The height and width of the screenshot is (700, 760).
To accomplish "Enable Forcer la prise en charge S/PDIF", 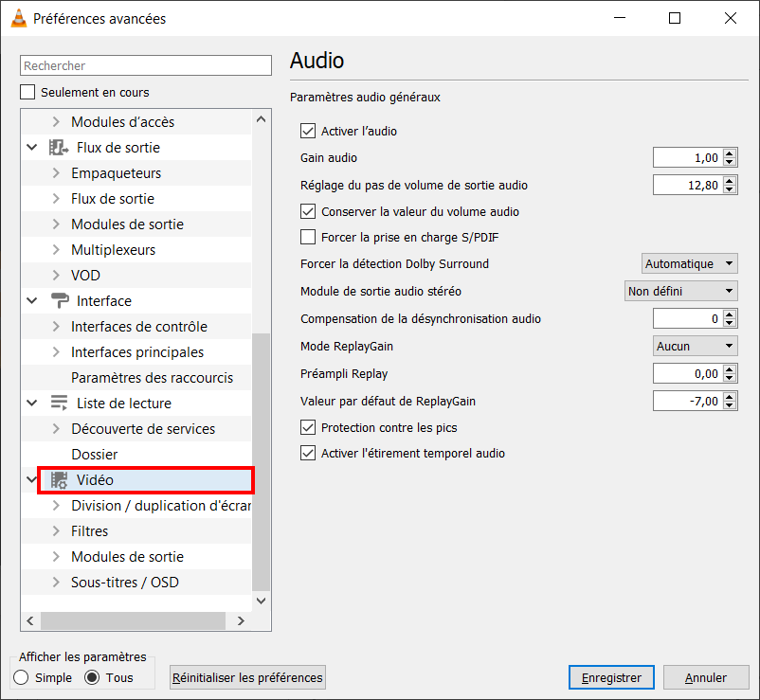I will (x=308, y=237).
